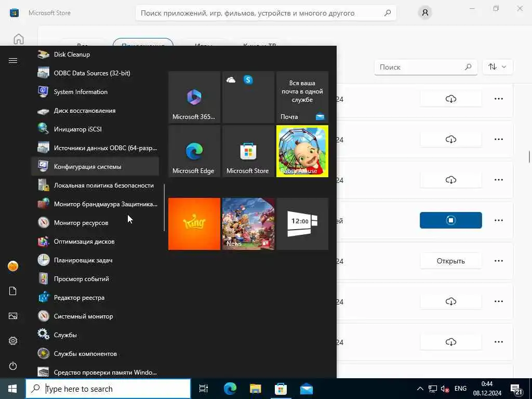Open more options beside Открыть
Viewport: 532px width, 399px height.
point(498,261)
